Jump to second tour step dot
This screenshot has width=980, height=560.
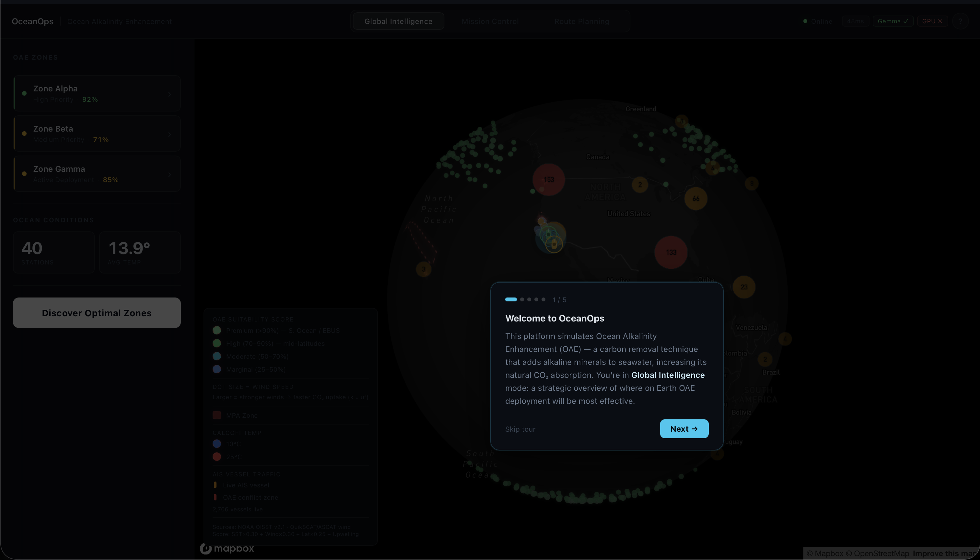click(522, 299)
